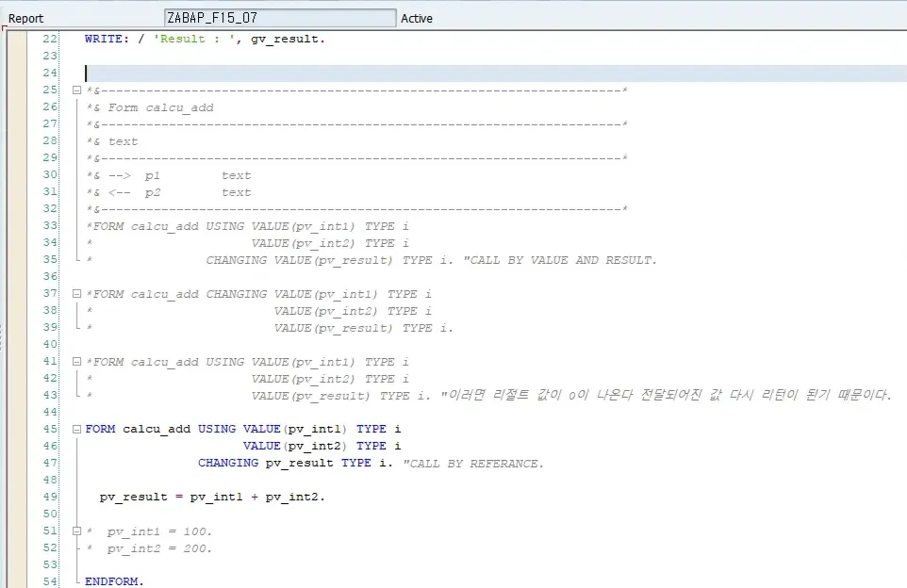The image size is (907, 588).
Task: Click the pv_result = pv_int1 + pv_int2 statement
Action: pyautogui.click(x=212, y=498)
